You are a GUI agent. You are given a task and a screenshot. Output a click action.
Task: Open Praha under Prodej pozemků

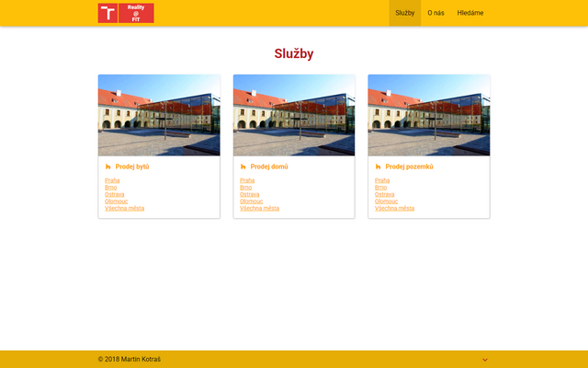382,180
